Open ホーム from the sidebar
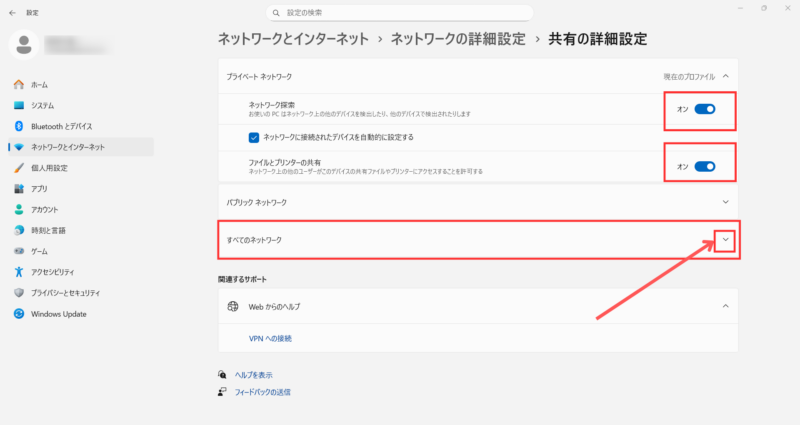The height and width of the screenshot is (425, 800). coord(40,85)
